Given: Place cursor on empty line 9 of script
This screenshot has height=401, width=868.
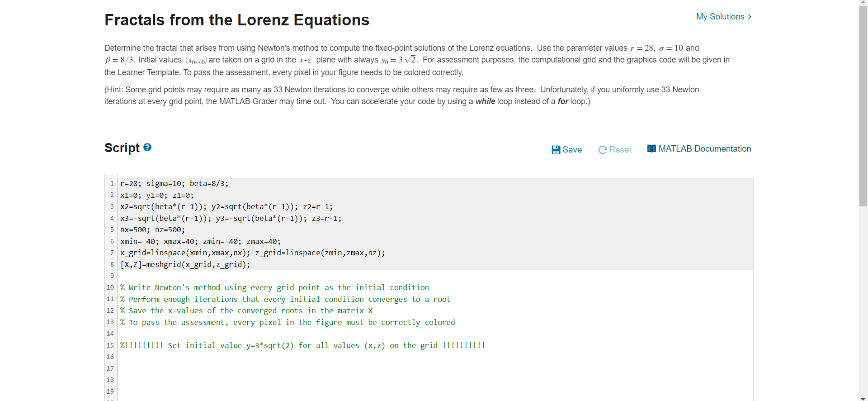Looking at the screenshot, I should point(435,276).
